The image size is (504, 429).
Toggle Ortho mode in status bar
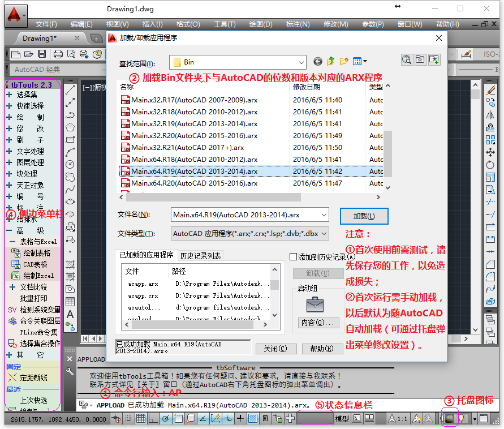point(153,418)
